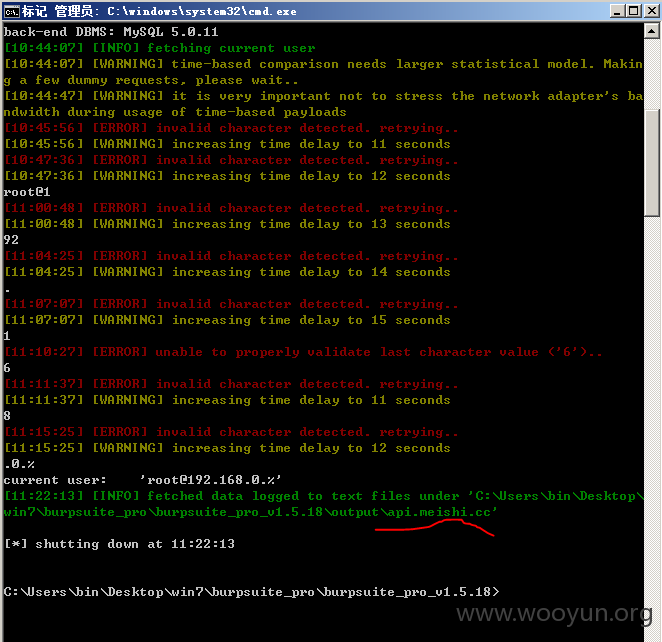Close the cmd.exe window
Viewport: 662px width, 642px height.
[x=651, y=11]
